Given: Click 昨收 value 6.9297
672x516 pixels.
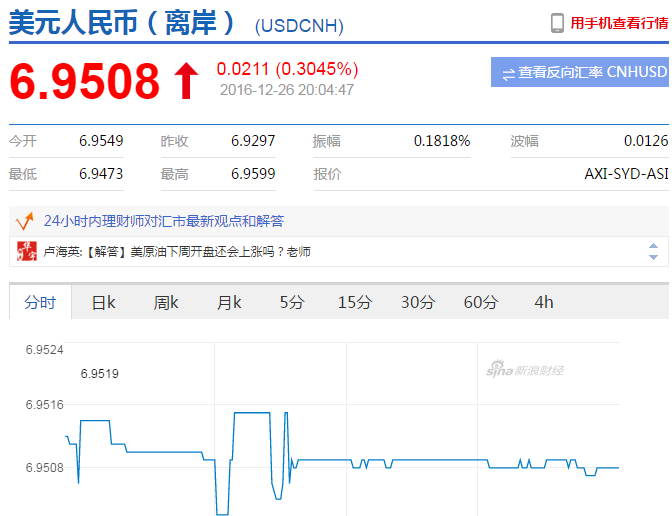Looking at the screenshot, I should [253, 141].
